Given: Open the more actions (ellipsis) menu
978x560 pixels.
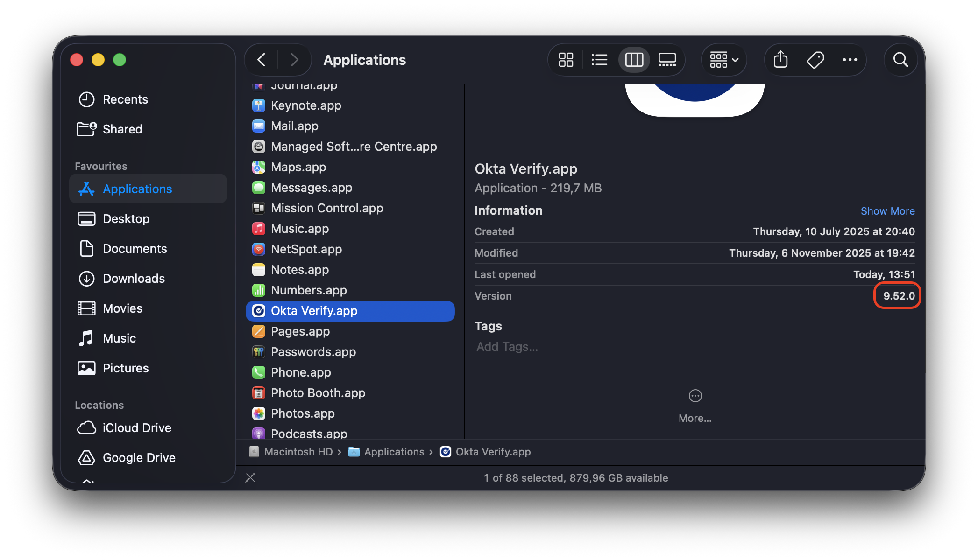Looking at the screenshot, I should click(x=850, y=60).
